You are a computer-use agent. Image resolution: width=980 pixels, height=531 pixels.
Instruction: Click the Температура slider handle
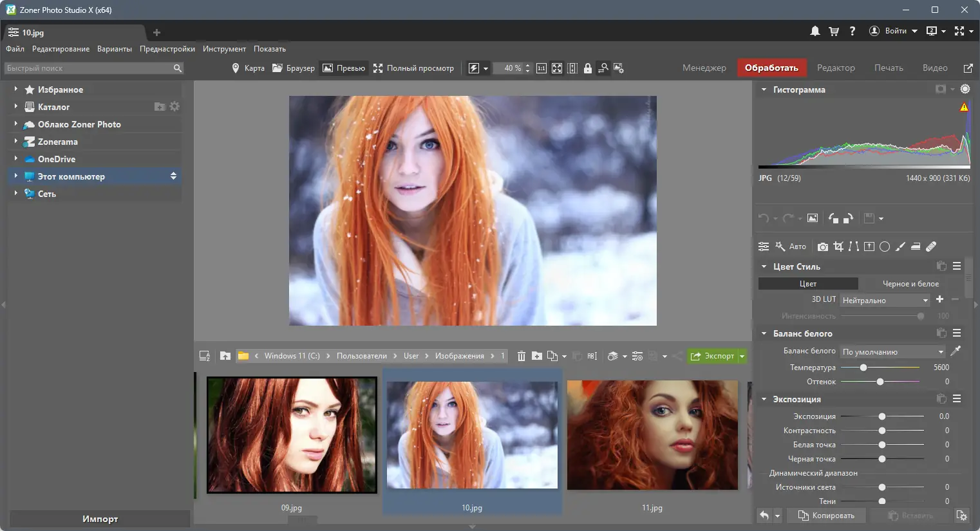click(x=863, y=368)
